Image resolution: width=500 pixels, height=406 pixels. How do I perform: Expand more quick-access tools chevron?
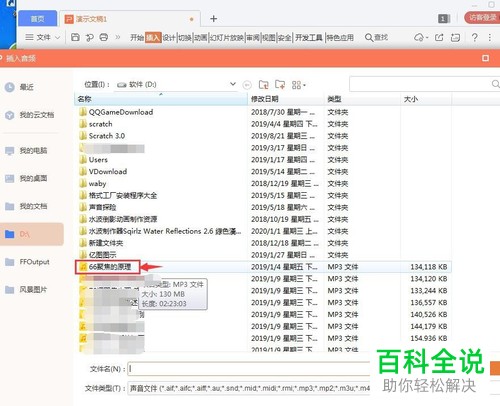coord(118,37)
